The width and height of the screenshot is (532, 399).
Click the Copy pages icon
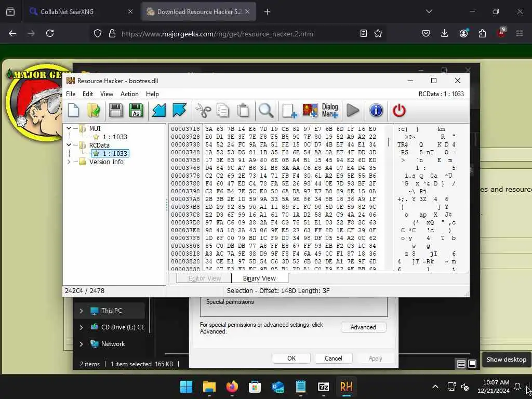pyautogui.click(x=223, y=111)
